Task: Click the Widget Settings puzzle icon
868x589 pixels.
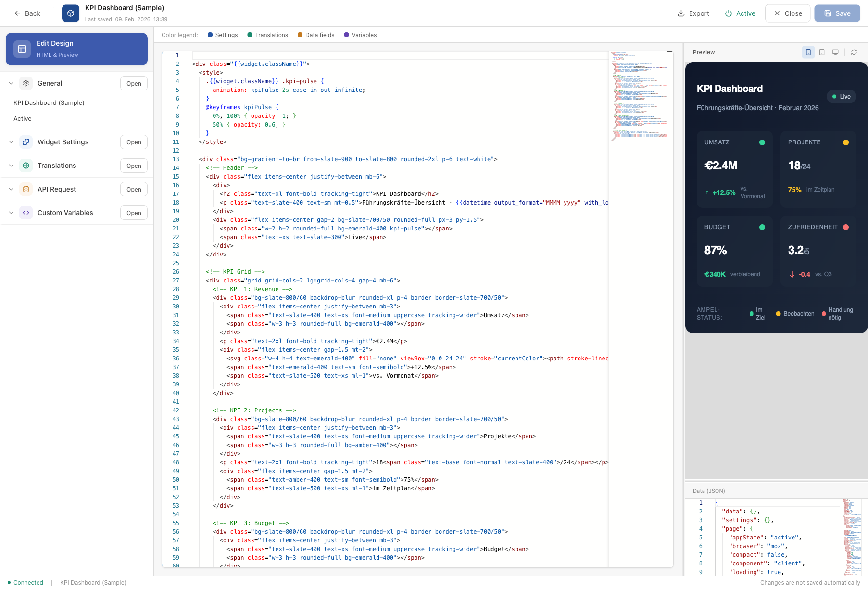Action: tap(25, 142)
